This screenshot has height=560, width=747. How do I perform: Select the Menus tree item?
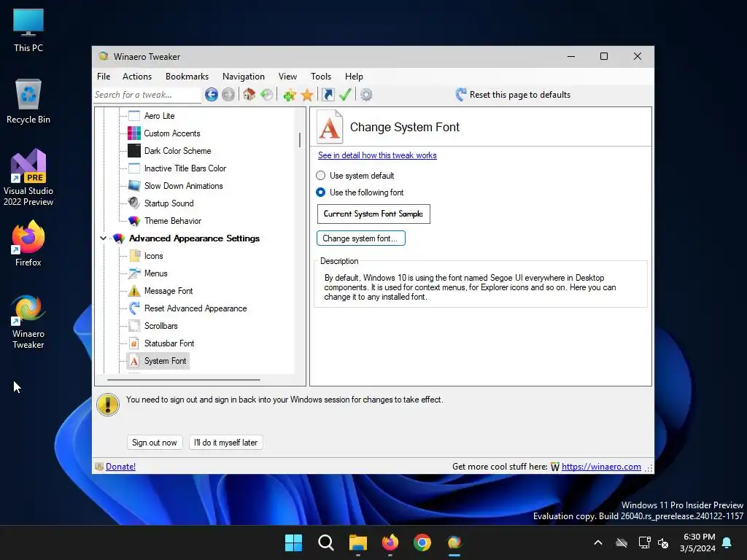[x=156, y=273]
